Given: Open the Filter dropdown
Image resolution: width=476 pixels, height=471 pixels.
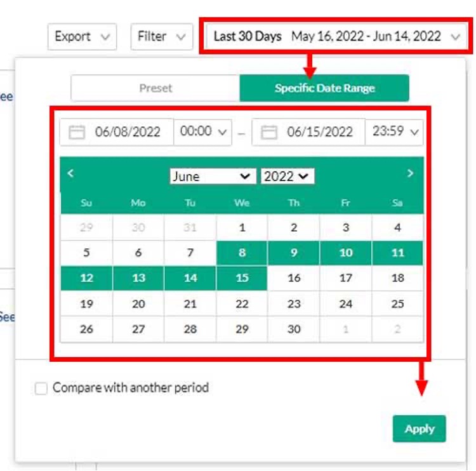Looking at the screenshot, I should tap(161, 37).
